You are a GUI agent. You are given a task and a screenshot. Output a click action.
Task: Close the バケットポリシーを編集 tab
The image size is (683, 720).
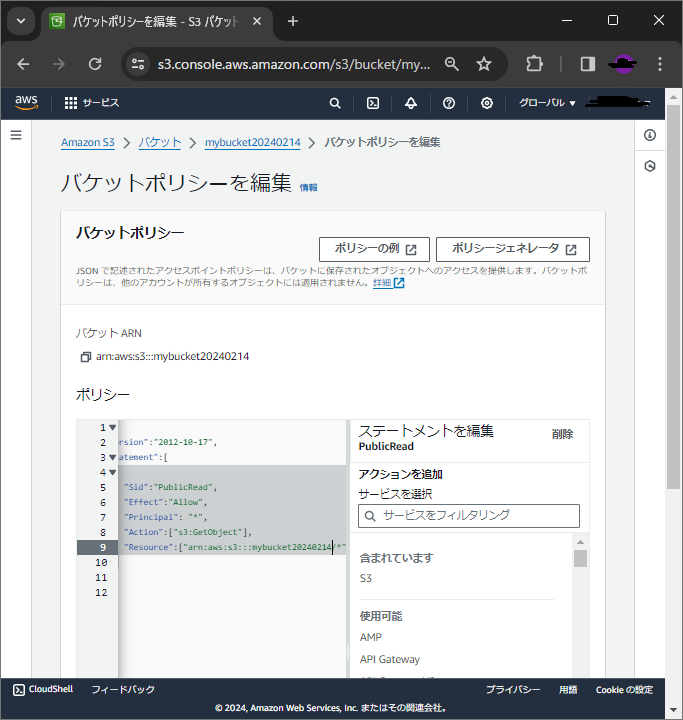pos(257,21)
